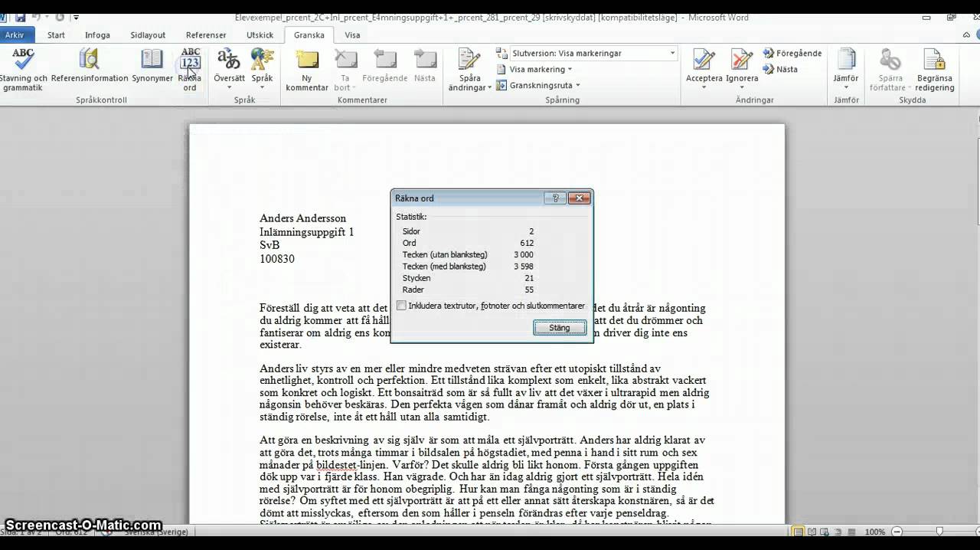Open the Ignorera dropdown arrow
Viewport: 980px width, 550px height.
coord(742,87)
